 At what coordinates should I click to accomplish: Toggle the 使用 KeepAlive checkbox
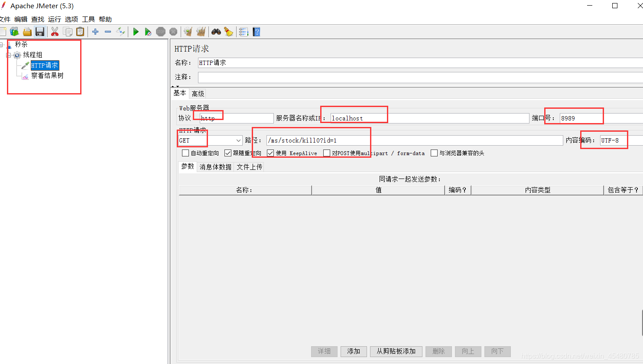coord(270,153)
